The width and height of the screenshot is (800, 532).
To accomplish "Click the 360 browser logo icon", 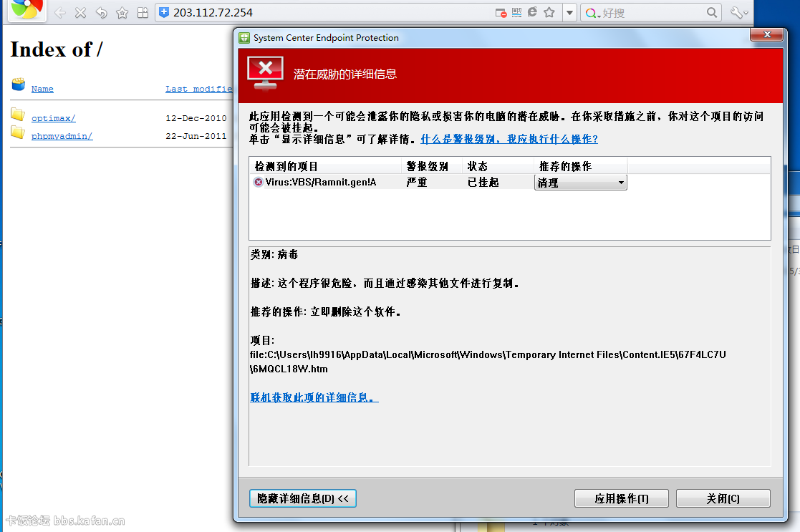I will coord(26,9).
